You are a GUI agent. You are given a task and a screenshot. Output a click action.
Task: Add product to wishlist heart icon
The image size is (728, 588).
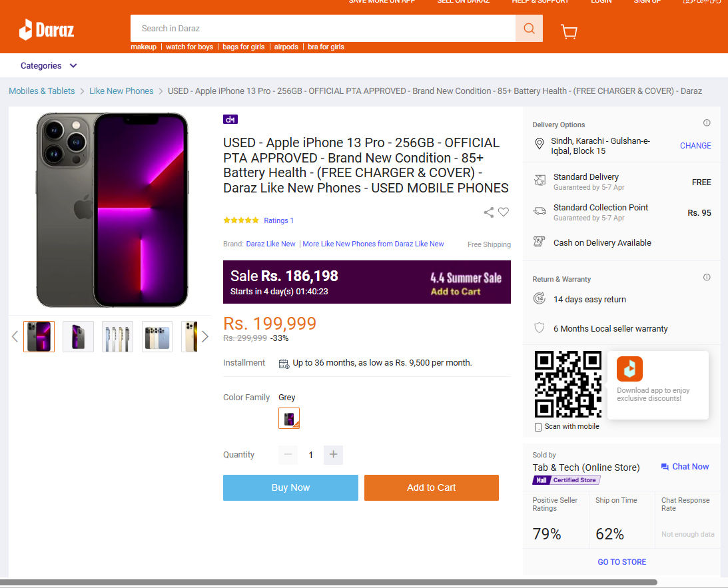pos(504,212)
